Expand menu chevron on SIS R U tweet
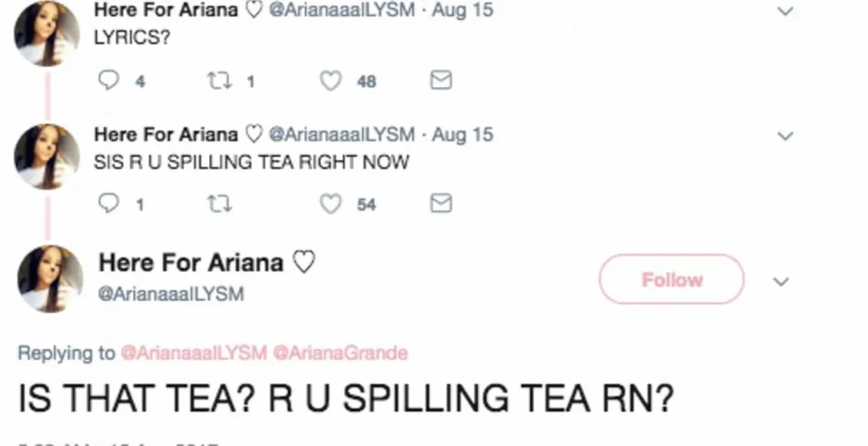The image size is (868, 446). pos(785,137)
